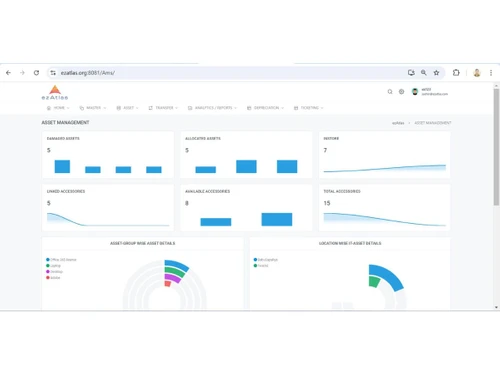This screenshot has width=500, height=375.
Task: Click the Home menu house icon
Action: pos(49,108)
